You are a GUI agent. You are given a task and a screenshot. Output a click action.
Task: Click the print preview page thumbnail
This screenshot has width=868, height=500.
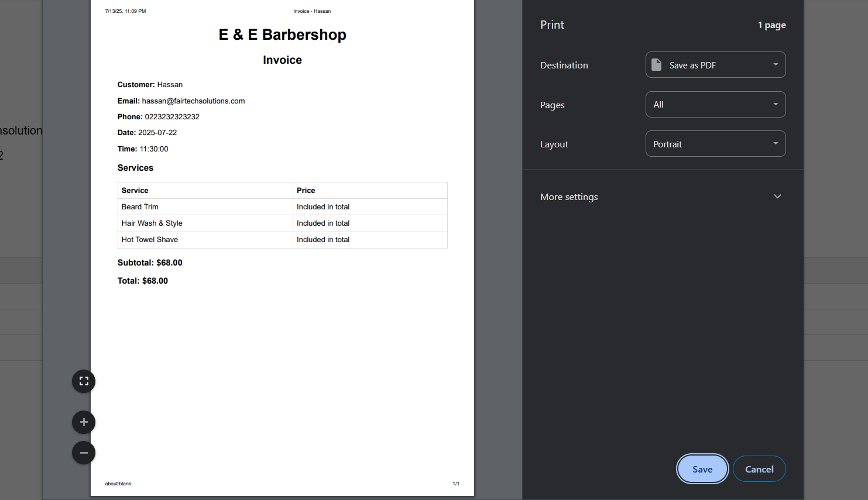tap(282, 351)
